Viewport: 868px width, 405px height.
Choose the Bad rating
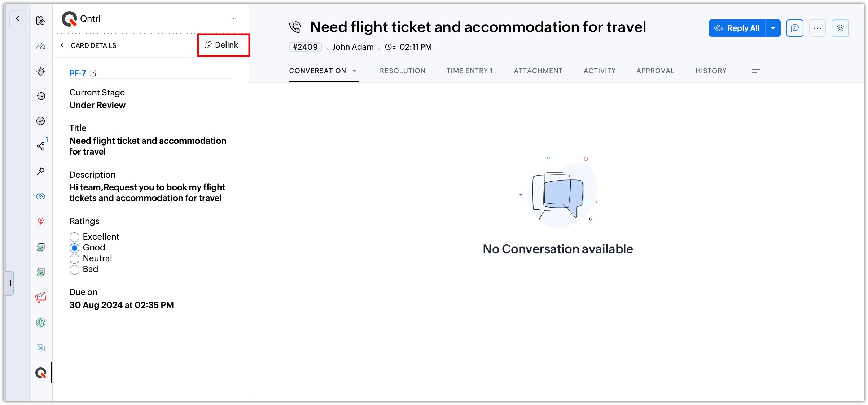click(74, 270)
